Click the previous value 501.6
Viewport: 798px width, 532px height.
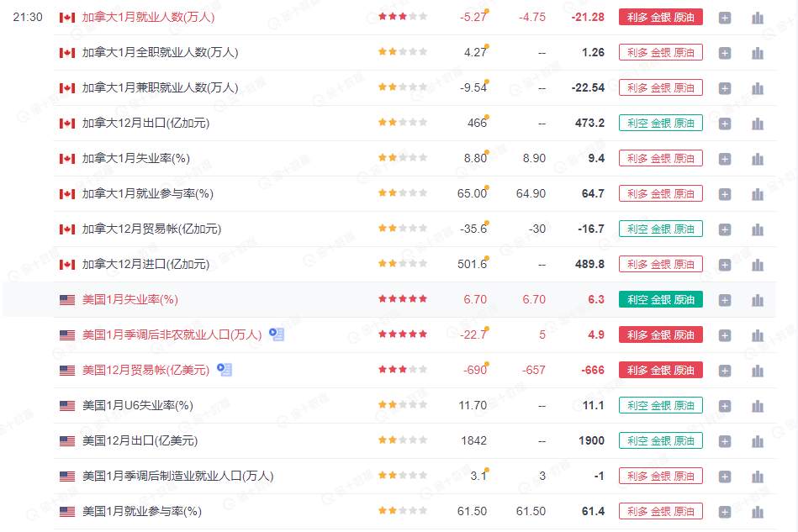(472, 265)
